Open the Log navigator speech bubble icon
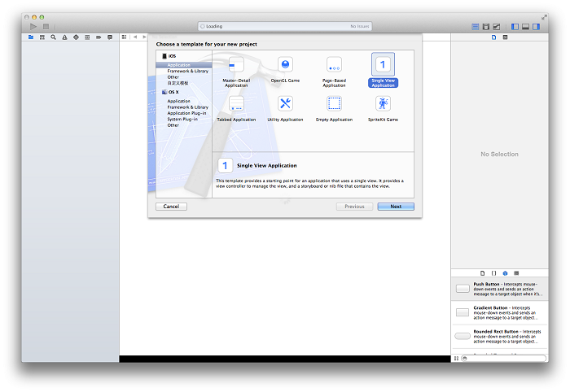 pyautogui.click(x=110, y=37)
